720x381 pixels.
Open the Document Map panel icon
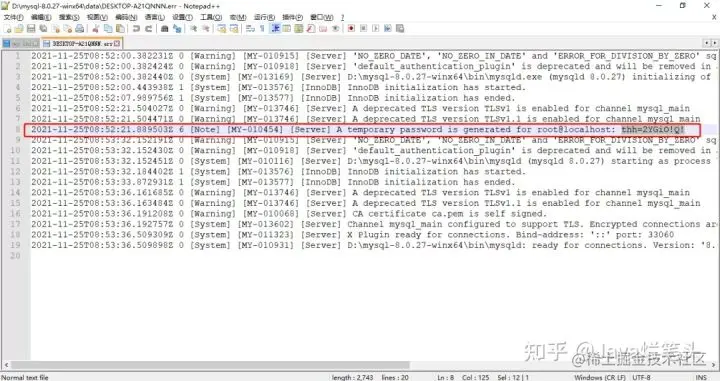tap(299, 28)
